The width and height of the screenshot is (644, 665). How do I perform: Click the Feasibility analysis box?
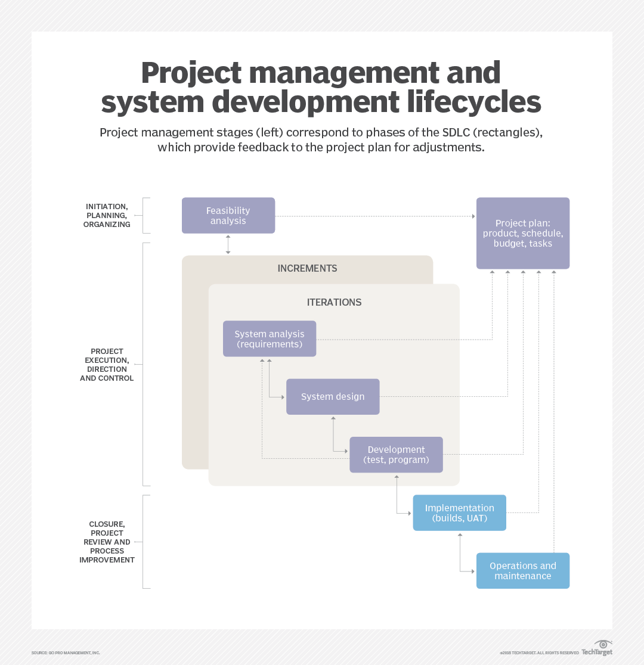[x=228, y=216]
